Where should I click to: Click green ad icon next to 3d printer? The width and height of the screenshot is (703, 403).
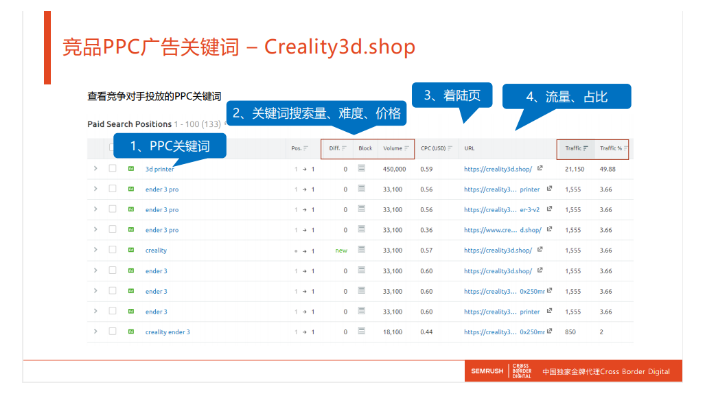tap(131, 169)
